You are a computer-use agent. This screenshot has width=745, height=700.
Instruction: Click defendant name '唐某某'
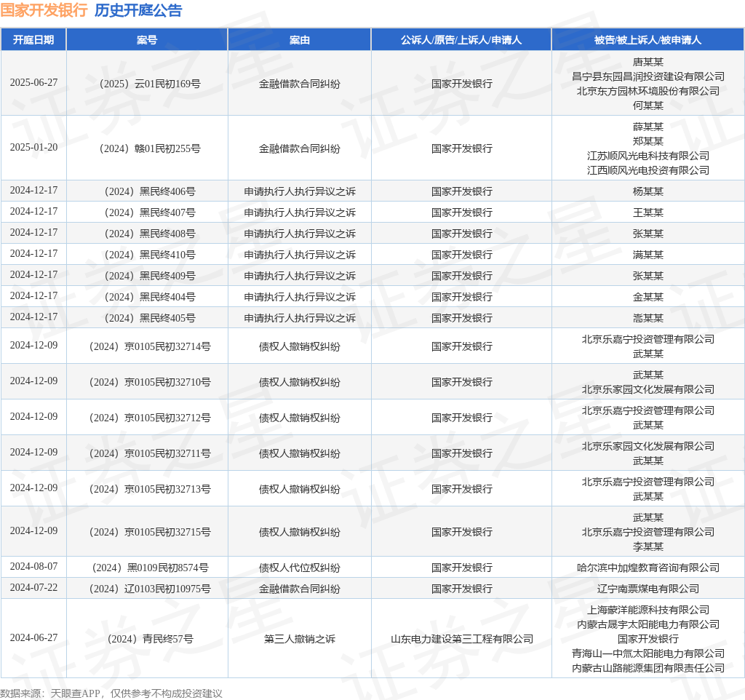[x=648, y=62]
